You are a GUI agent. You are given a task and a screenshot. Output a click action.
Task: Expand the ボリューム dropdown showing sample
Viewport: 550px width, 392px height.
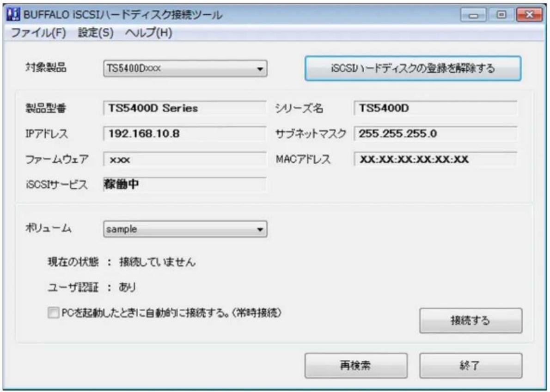(x=185, y=229)
